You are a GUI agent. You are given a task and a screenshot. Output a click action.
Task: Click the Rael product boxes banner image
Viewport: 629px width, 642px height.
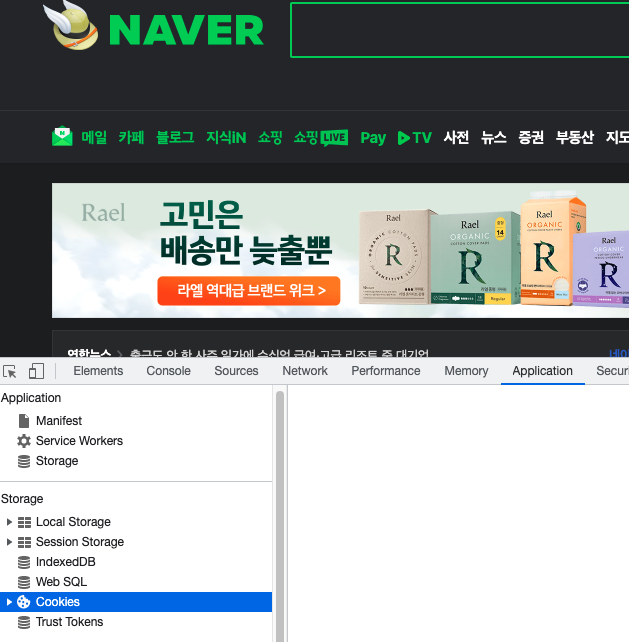click(x=494, y=250)
